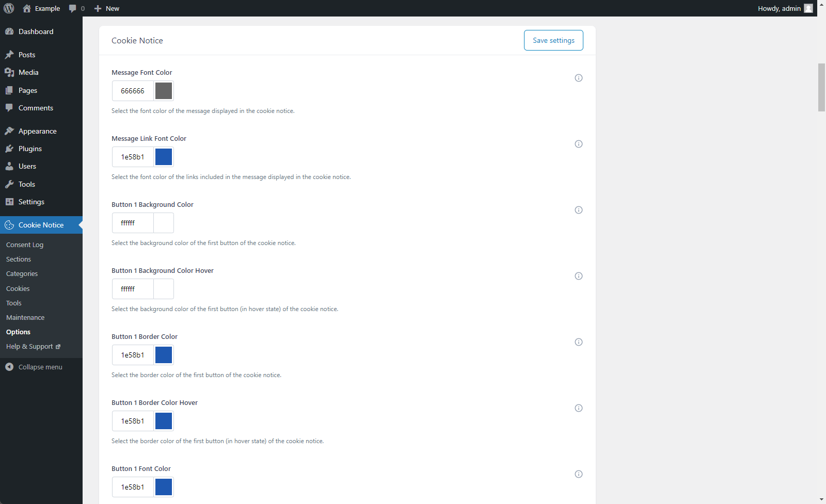Click the Tools wrench icon

point(9,184)
